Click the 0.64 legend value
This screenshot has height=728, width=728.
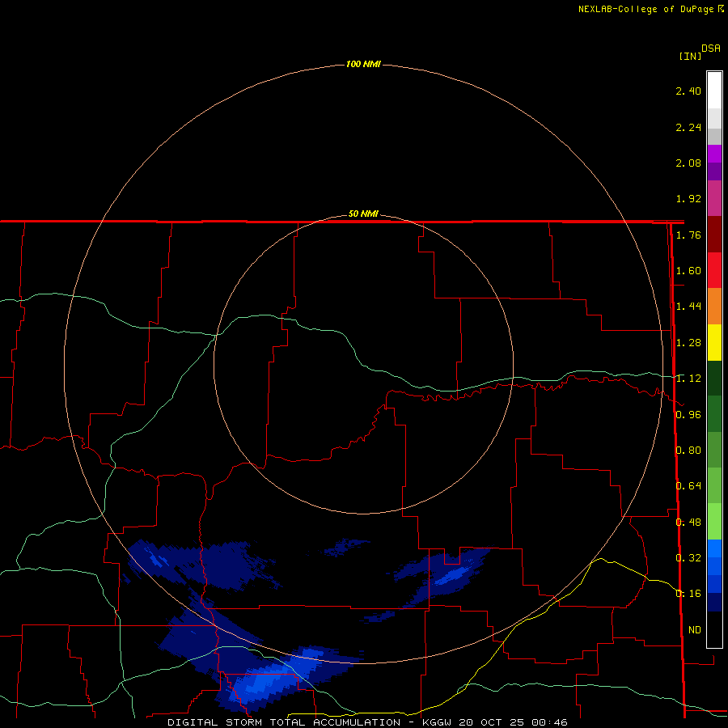(x=688, y=485)
